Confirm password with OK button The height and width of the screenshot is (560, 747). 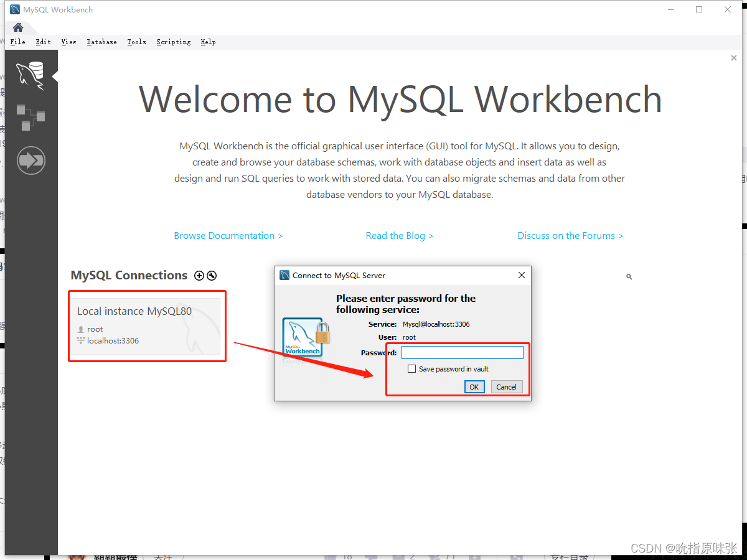coord(474,387)
